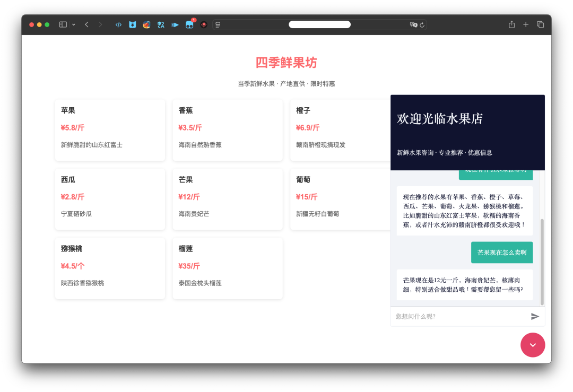
Task: Open the Share menu
Action: pyautogui.click(x=511, y=24)
